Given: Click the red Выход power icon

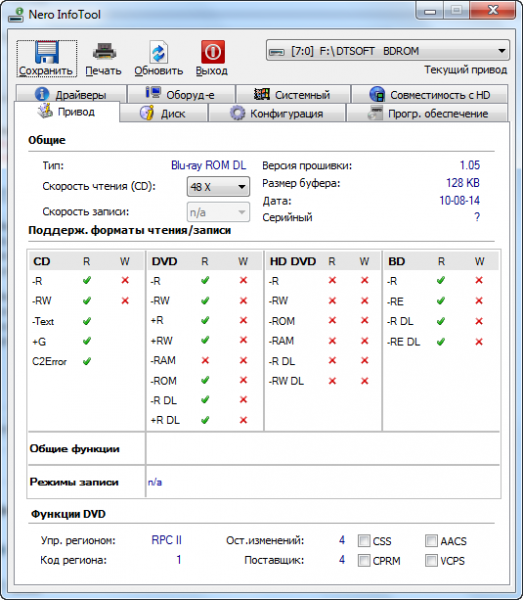Looking at the screenshot, I should pyautogui.click(x=213, y=52).
